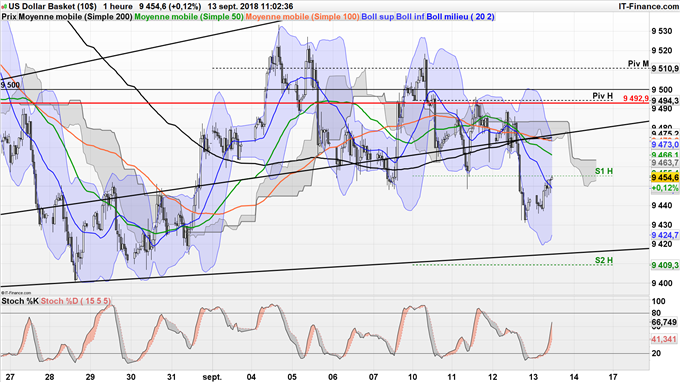Image resolution: width=680 pixels, height=382 pixels.
Task: Select the green 'Moyenne mobile (Simple 50)' legend
Action: 189,16
